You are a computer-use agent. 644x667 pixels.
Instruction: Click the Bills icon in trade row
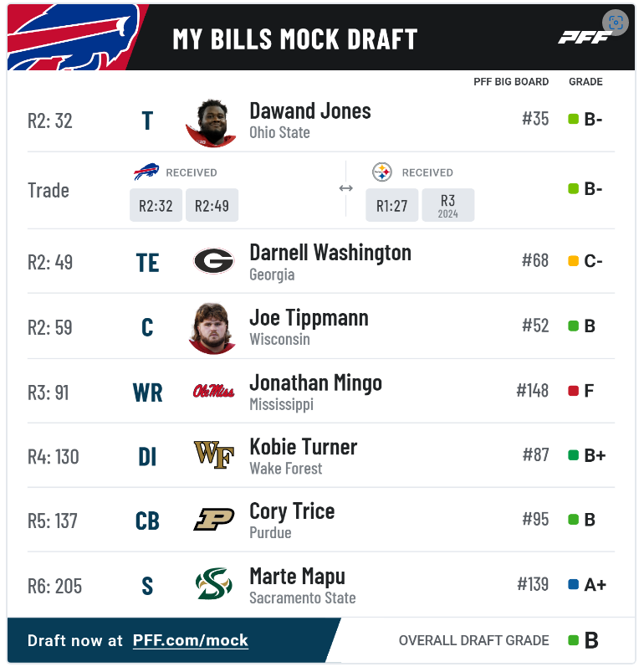pyautogui.click(x=146, y=172)
